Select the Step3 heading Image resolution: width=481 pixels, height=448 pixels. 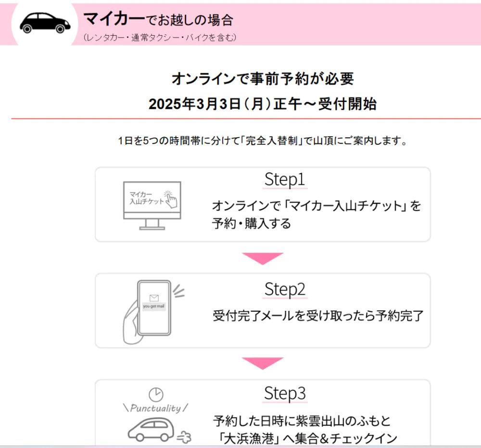(285, 393)
